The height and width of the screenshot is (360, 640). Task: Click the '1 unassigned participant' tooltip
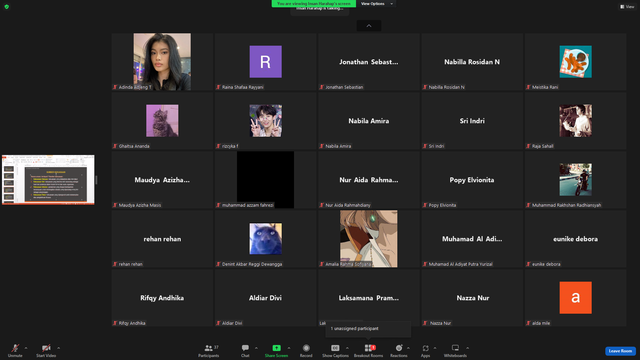[x=368, y=329]
